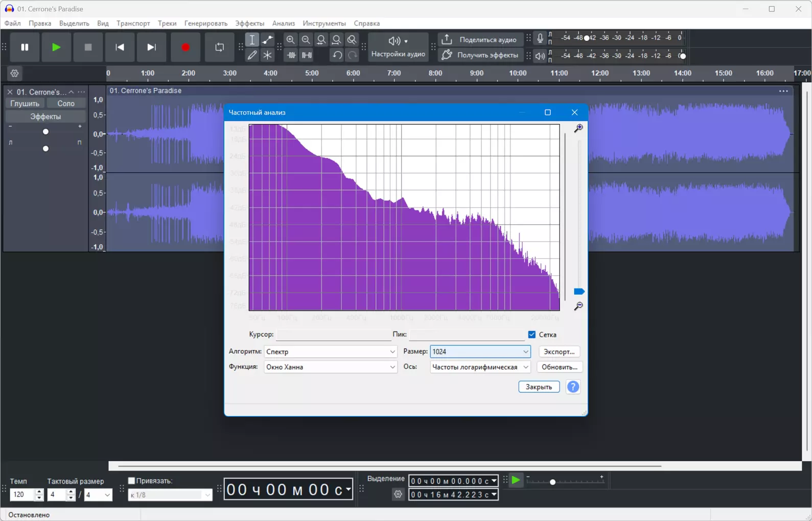Open the Анализ menu
Screen dimensions: 812x521
[x=284, y=23]
